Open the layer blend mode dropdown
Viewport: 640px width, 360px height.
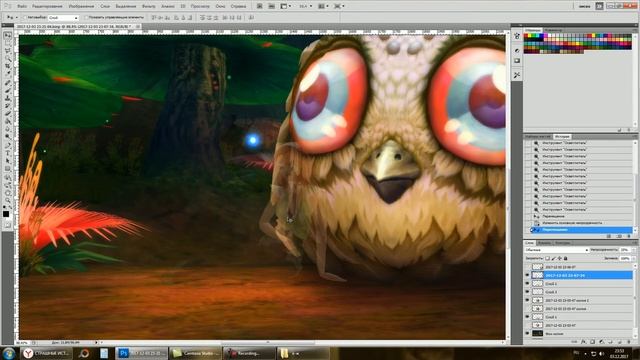tap(557, 250)
